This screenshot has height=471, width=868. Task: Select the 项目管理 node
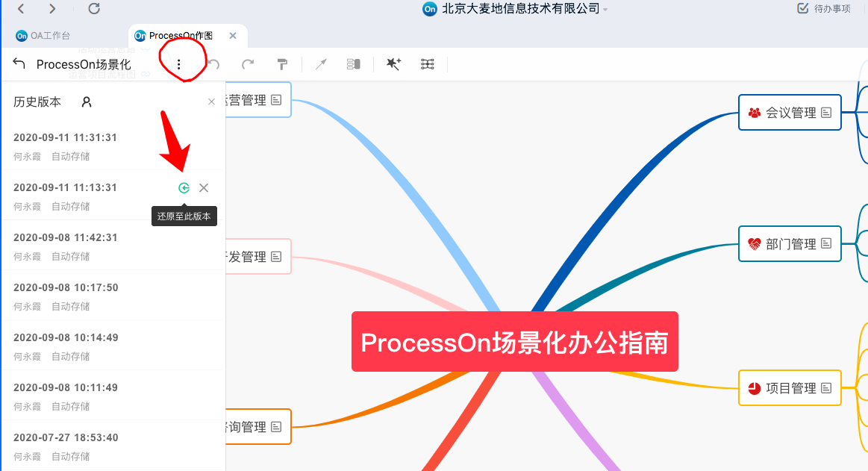click(x=790, y=388)
